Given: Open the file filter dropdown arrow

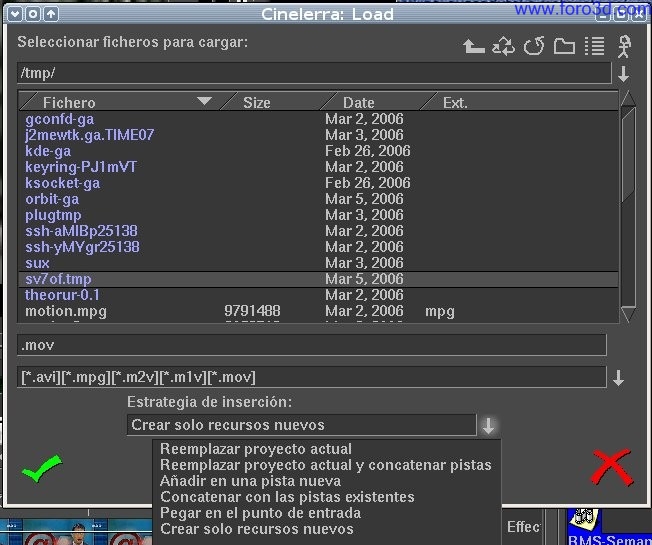Looking at the screenshot, I should tap(618, 377).
